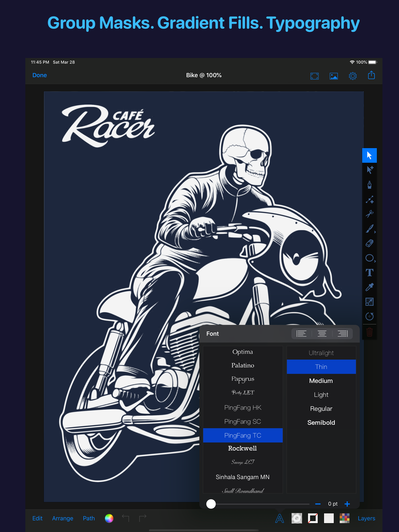
Task: Open the color swatches grid icon
Action: point(344,518)
